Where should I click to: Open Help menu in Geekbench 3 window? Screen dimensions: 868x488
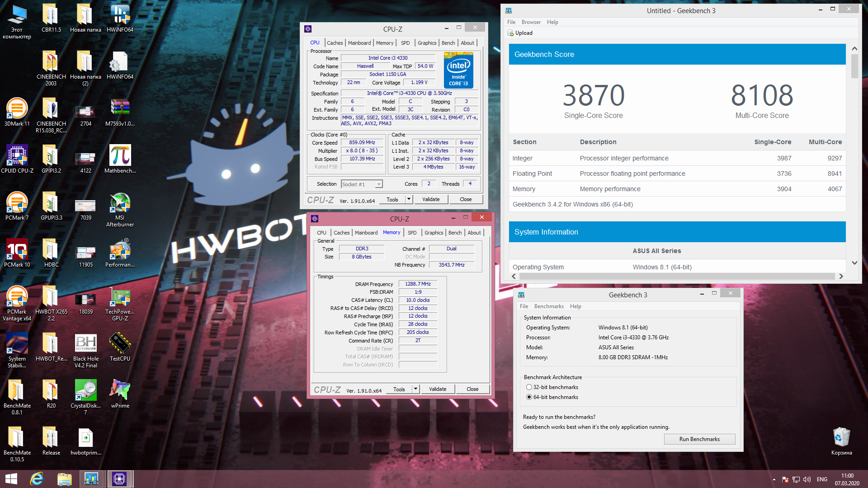coord(576,306)
